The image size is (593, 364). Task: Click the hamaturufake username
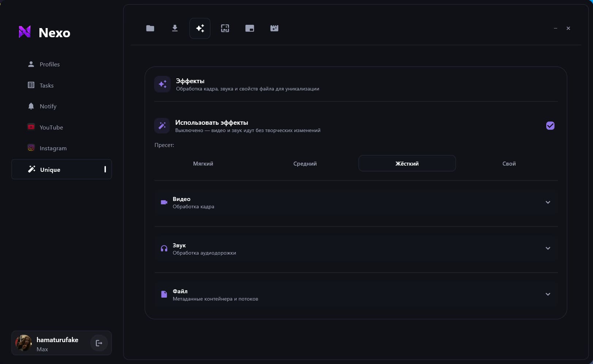(x=57, y=340)
